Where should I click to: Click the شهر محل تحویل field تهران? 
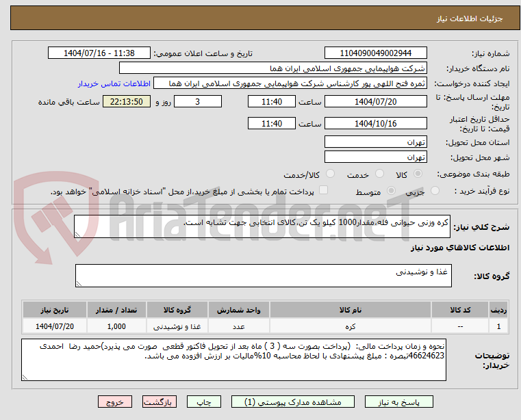click(x=375, y=157)
